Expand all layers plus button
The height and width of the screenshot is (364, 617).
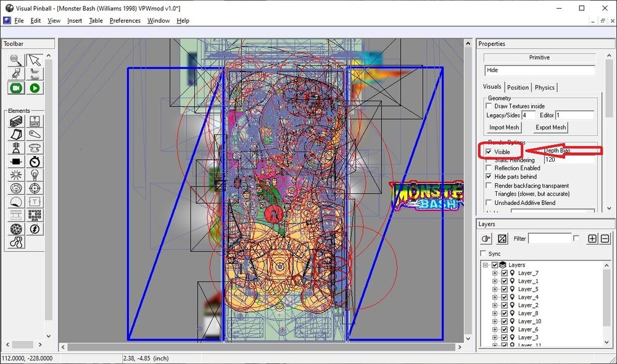[x=592, y=239]
